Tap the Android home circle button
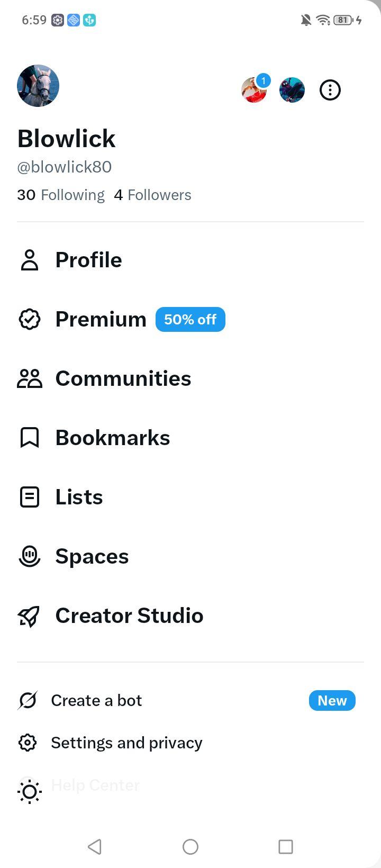 pyautogui.click(x=190, y=847)
